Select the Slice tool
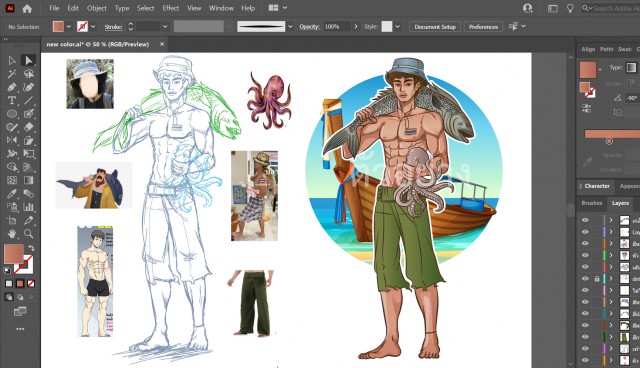 pyautogui.click(x=28, y=220)
